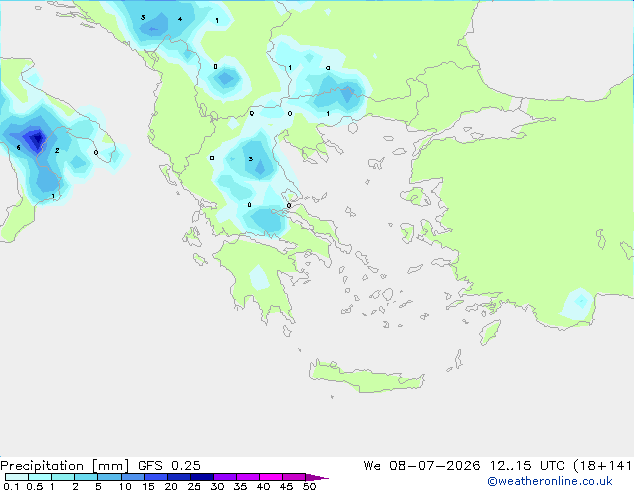Click the map value '6' over southern Italy
This screenshot has width=634, height=490.
pos(18,148)
